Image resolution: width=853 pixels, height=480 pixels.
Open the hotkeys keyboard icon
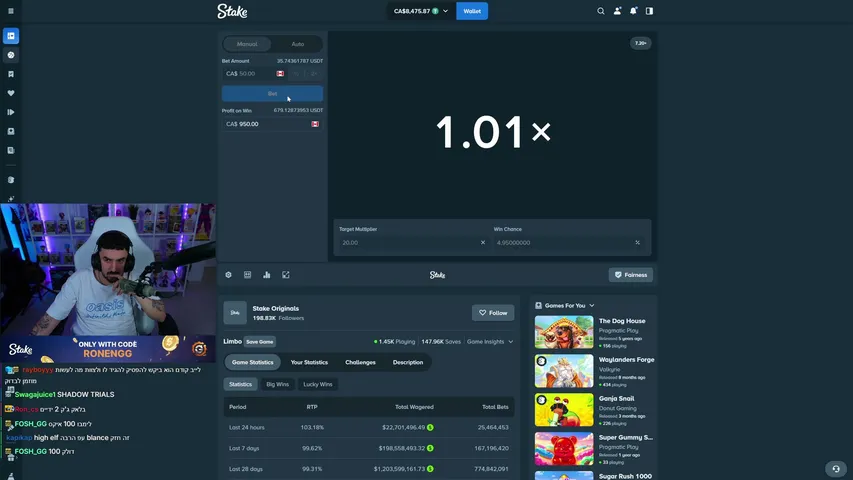248,275
